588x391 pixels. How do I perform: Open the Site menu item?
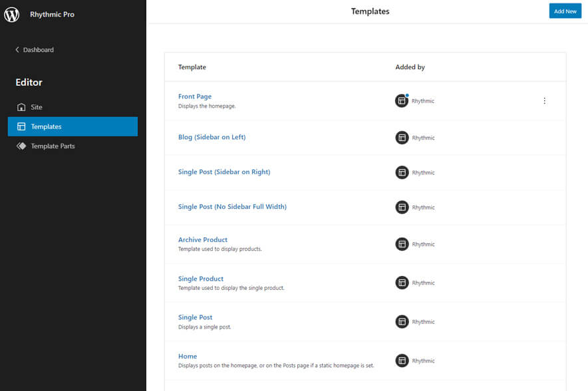pyautogui.click(x=37, y=107)
